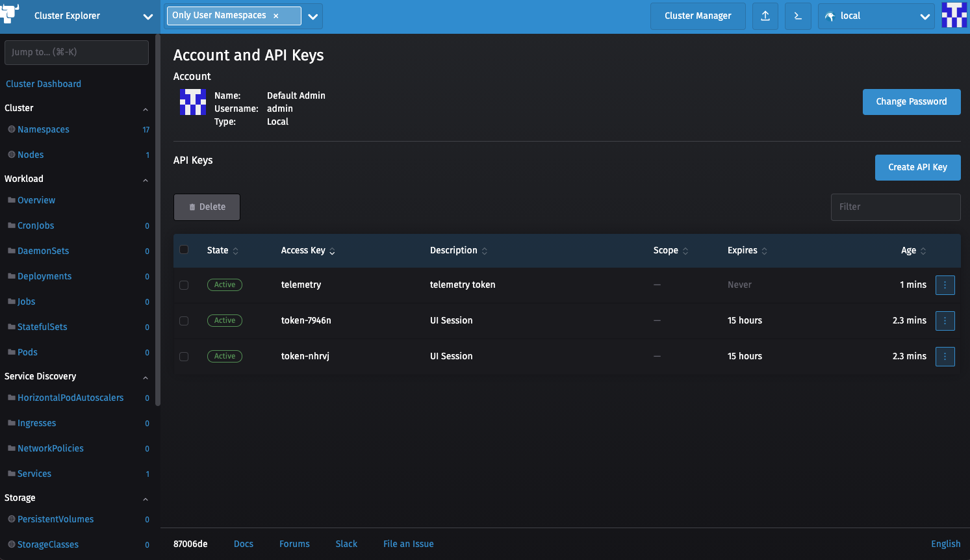Collapse the Workload section in sidebar
Image resolution: width=970 pixels, height=560 pixels.
coord(145,180)
